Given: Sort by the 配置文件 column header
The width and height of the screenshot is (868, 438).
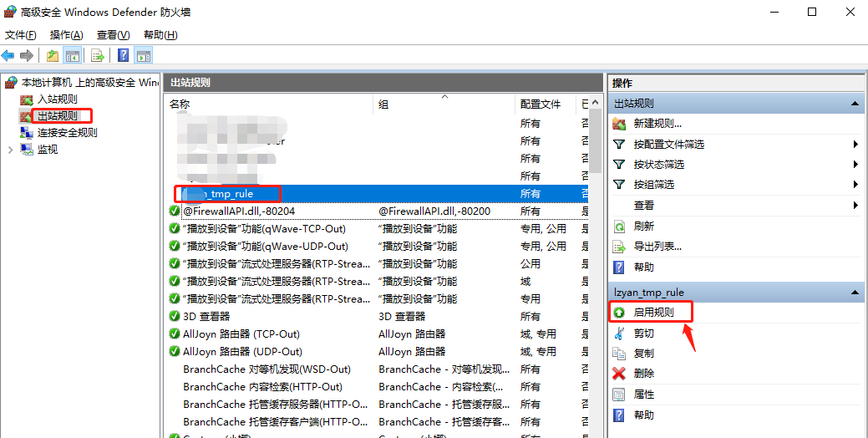Looking at the screenshot, I should [x=546, y=104].
